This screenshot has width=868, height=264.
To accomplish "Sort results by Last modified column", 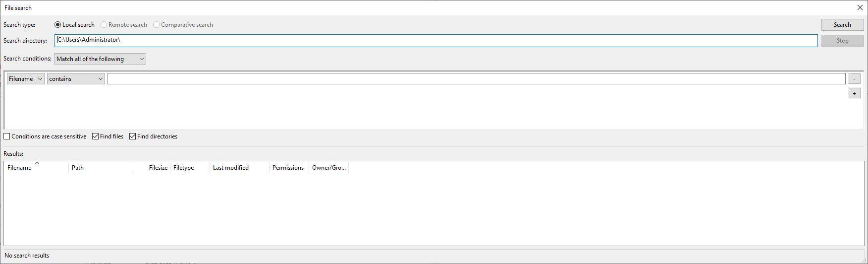I will [240, 168].
